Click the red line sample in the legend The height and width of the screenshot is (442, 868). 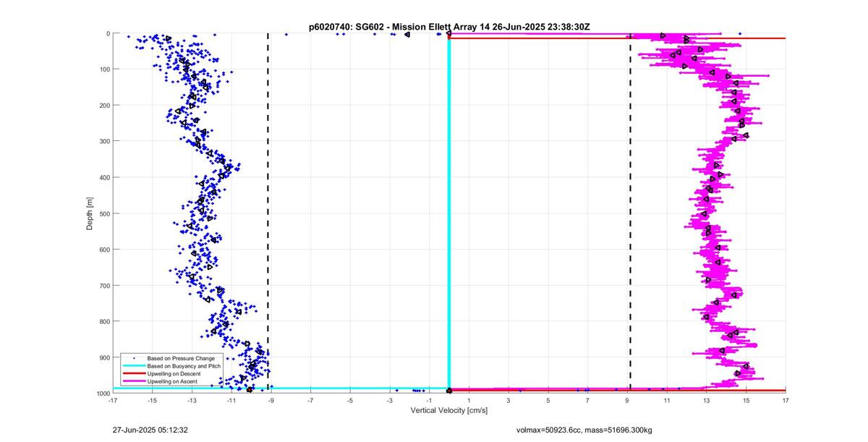[133, 373]
